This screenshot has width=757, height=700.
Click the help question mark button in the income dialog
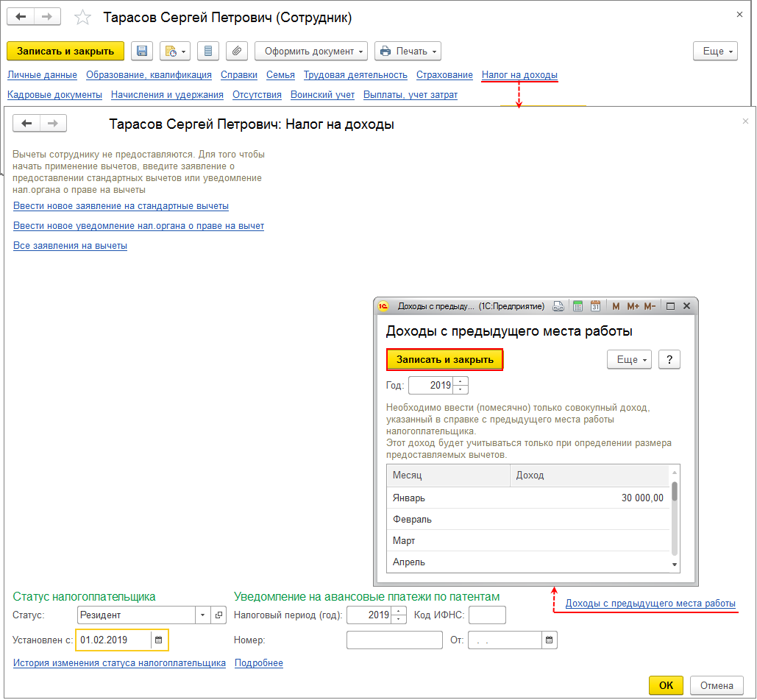tap(669, 359)
